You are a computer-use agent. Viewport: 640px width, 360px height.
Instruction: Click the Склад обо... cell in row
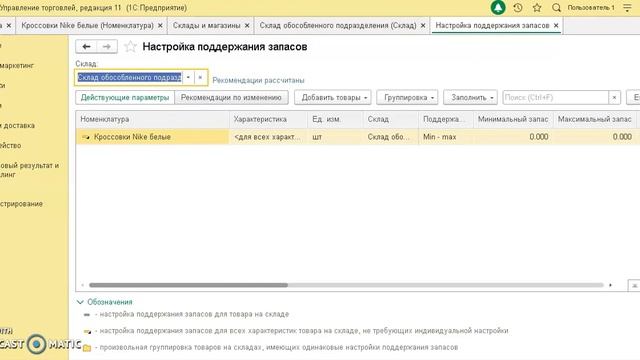click(x=390, y=137)
